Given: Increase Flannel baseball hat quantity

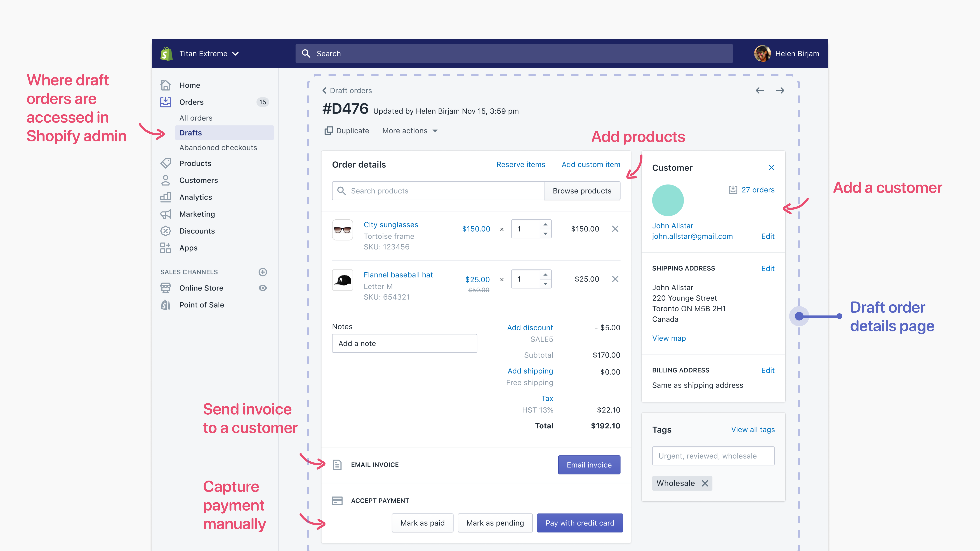Looking at the screenshot, I should tap(546, 275).
